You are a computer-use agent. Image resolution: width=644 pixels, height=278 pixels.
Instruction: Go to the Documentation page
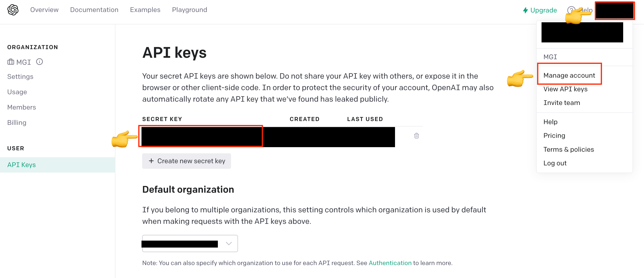click(x=94, y=10)
